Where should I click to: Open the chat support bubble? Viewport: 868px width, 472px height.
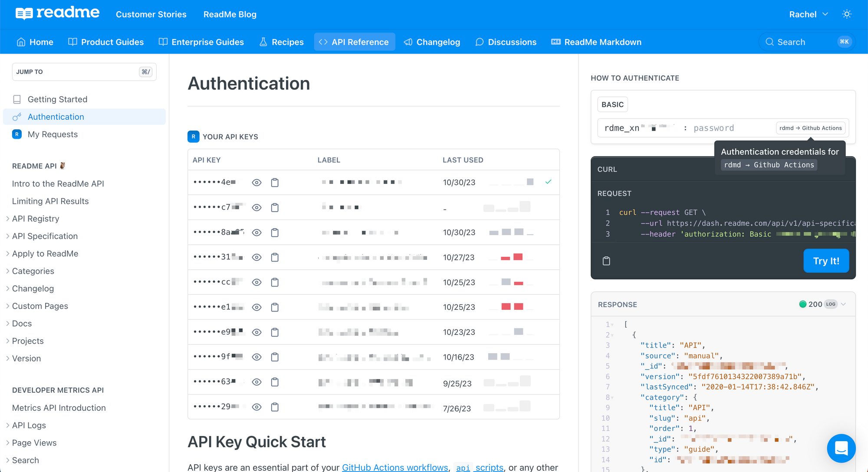841,448
